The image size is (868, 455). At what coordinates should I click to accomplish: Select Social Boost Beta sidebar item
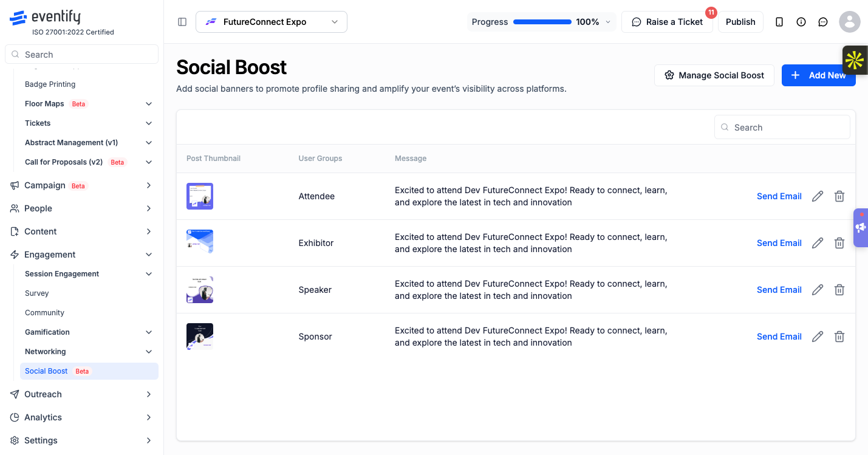89,371
